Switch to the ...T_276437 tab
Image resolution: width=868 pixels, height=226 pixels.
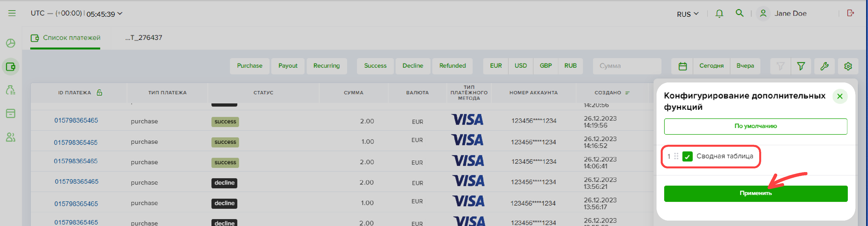coord(144,38)
